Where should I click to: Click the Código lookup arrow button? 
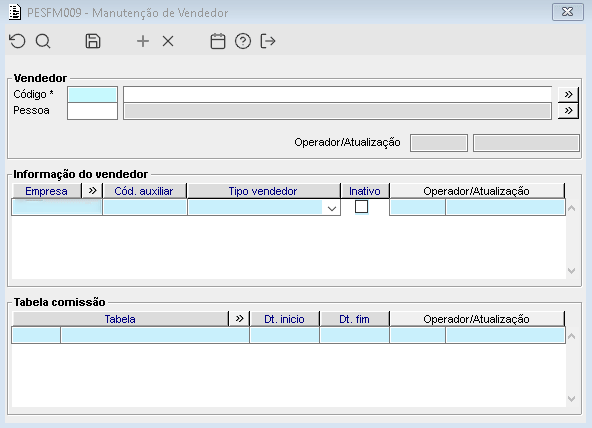click(568, 94)
